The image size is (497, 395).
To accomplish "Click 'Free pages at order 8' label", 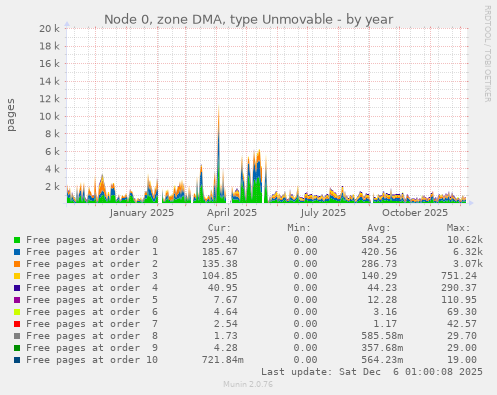I will pos(92,336).
